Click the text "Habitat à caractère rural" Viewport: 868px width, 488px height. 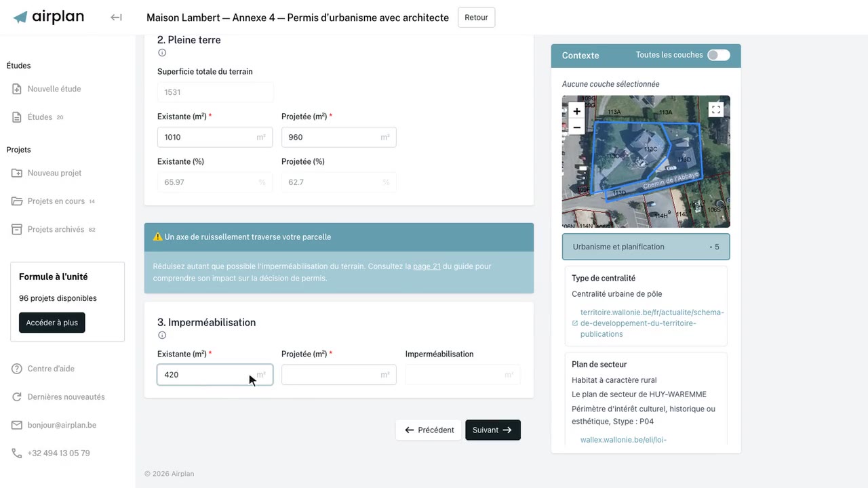pos(614,380)
